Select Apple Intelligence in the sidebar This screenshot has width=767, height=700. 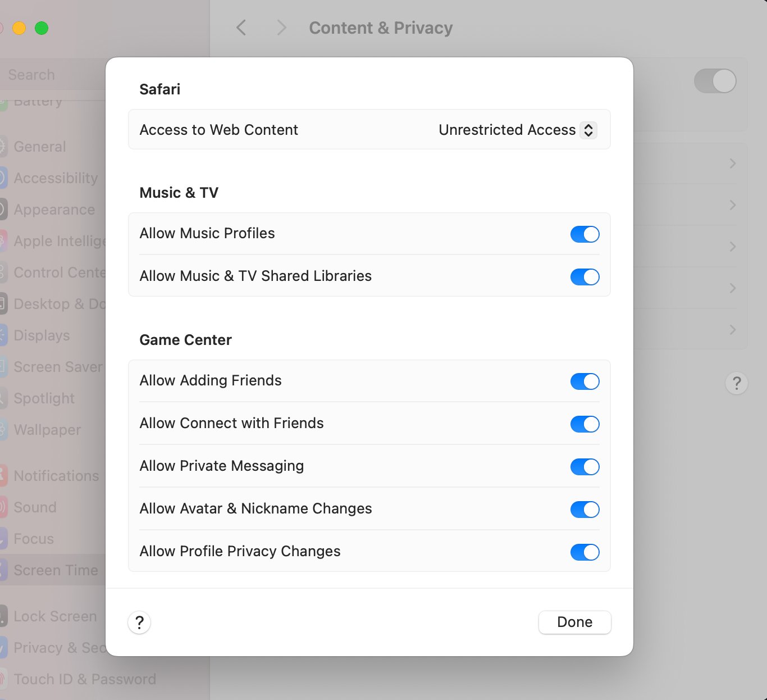coord(53,241)
